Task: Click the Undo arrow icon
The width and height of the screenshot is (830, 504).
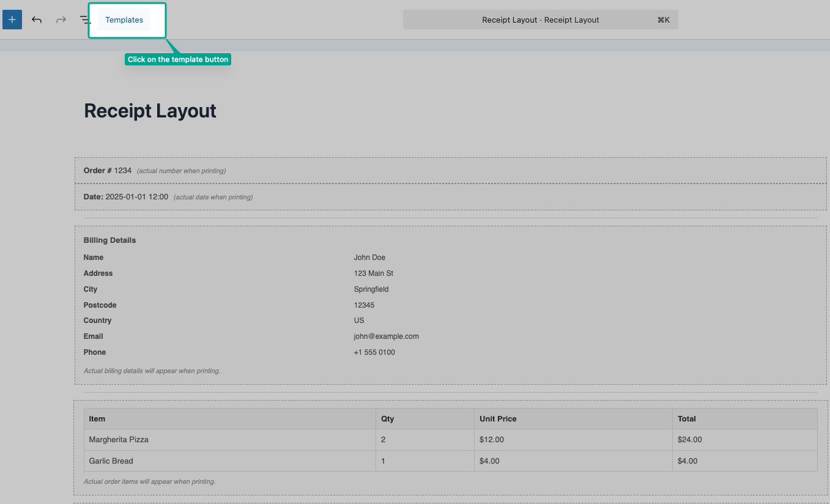Action: [37, 20]
